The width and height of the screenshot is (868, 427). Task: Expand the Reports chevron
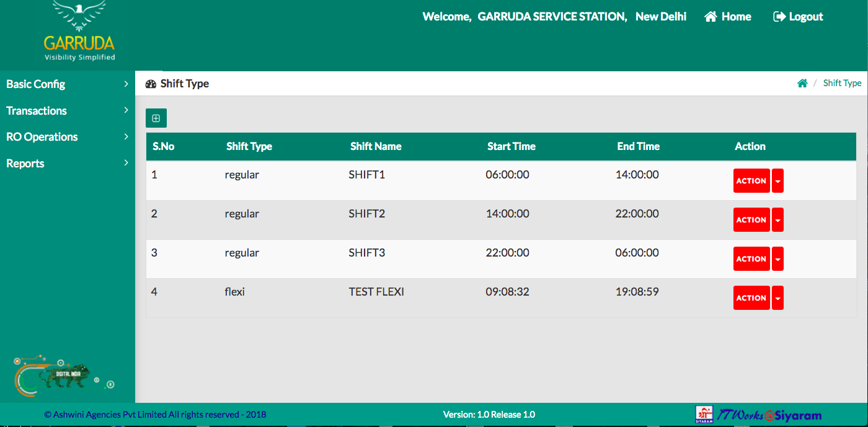point(126,163)
